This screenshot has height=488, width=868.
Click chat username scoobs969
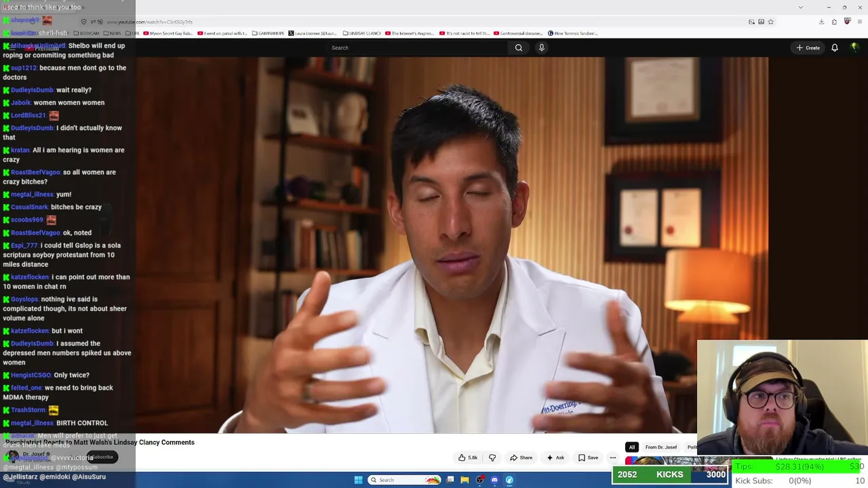point(27,220)
